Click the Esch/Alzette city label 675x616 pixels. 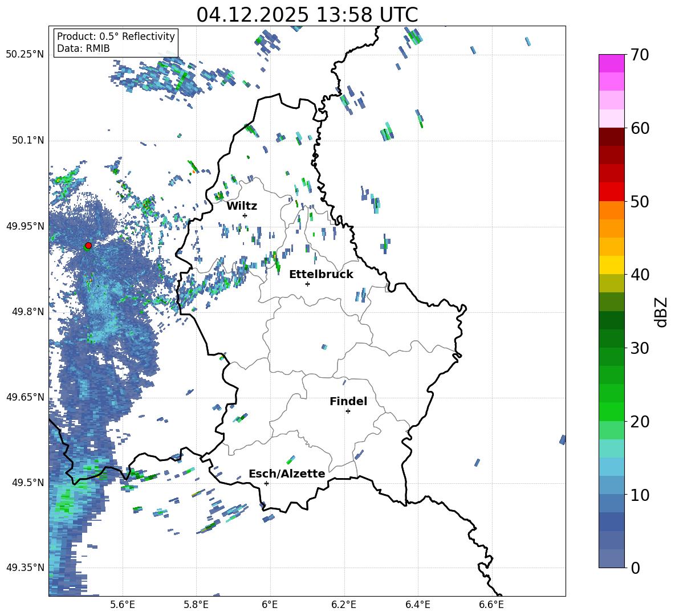(287, 474)
